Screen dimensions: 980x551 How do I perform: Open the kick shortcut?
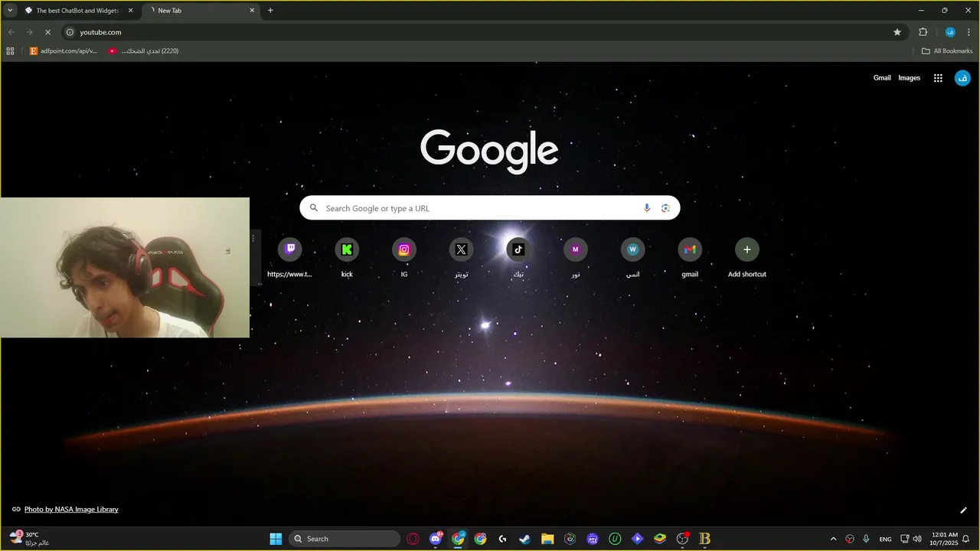[347, 257]
